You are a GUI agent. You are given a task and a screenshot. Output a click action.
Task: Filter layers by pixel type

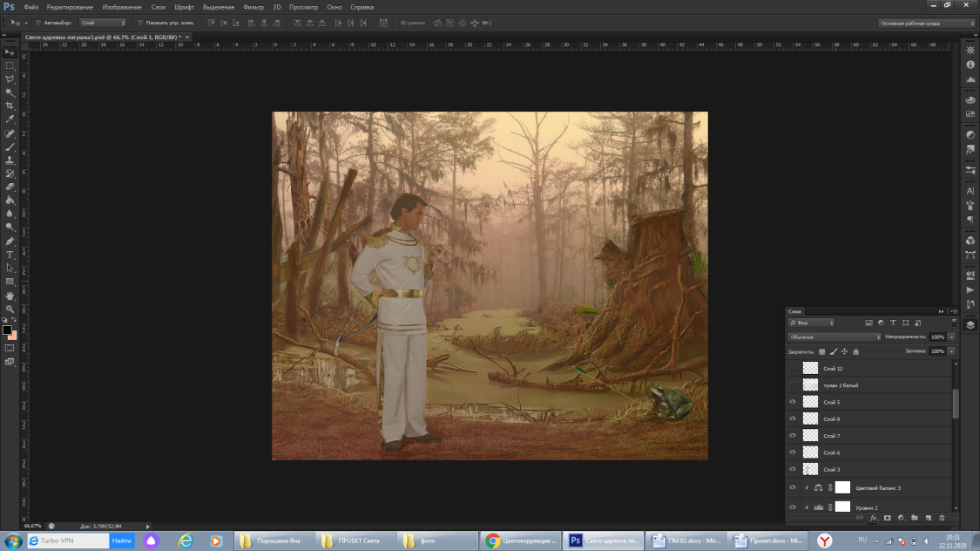(x=868, y=323)
